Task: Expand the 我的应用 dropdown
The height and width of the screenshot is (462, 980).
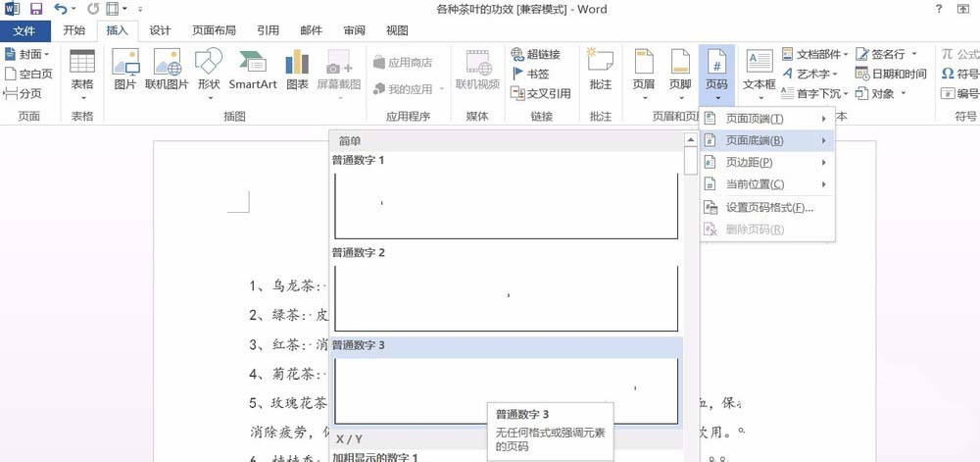Action: (x=441, y=90)
